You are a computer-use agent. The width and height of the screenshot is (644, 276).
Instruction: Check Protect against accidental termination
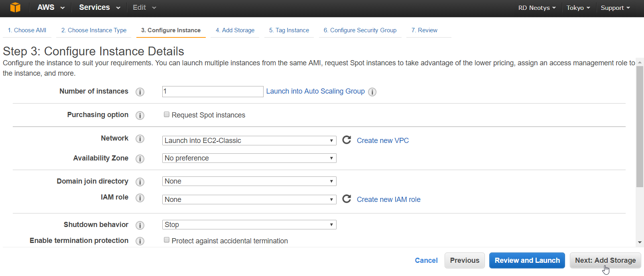(x=167, y=240)
